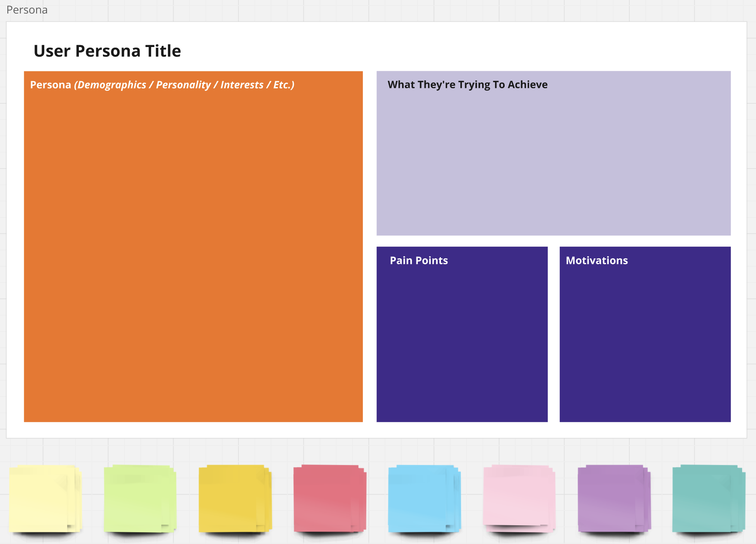
Task: Select the lime green sticky note stack
Action: pos(140,499)
